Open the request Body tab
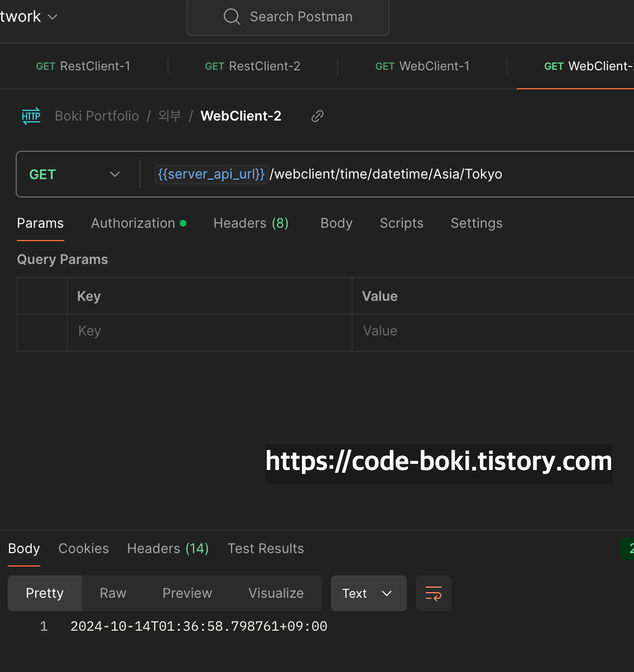The height and width of the screenshot is (672, 634). pos(337,223)
